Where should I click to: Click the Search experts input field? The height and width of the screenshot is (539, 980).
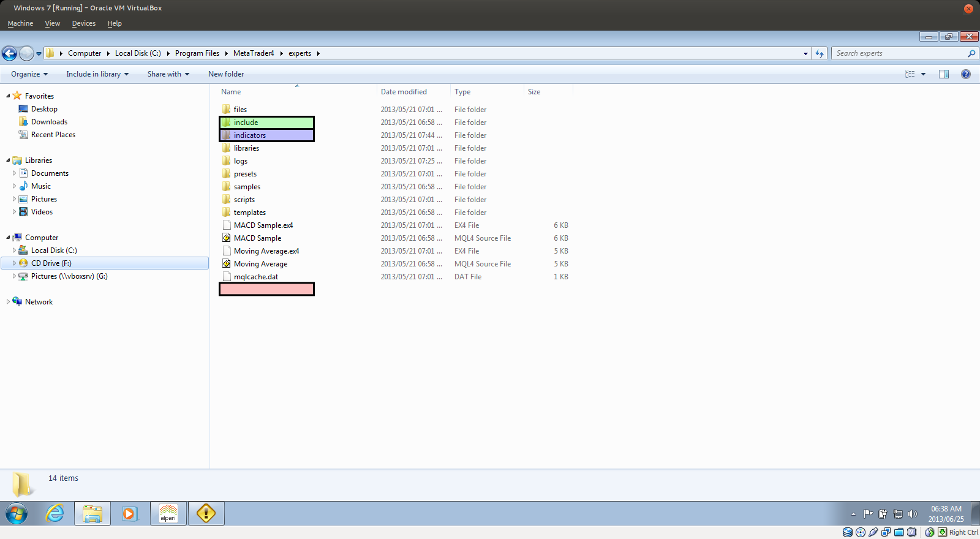point(897,53)
